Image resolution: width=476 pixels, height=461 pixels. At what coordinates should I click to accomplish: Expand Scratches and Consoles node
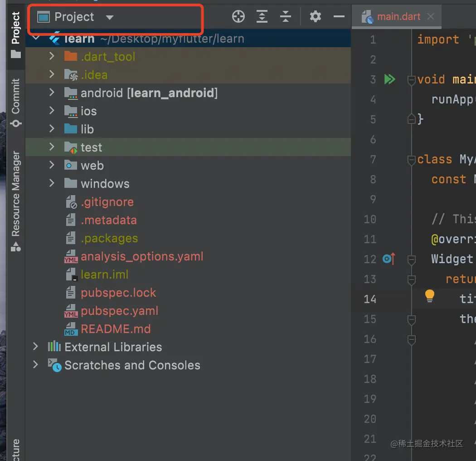(35, 365)
